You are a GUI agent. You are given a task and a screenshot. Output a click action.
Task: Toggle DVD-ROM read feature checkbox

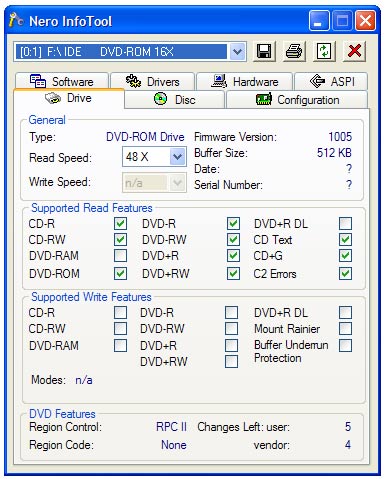[x=120, y=274]
